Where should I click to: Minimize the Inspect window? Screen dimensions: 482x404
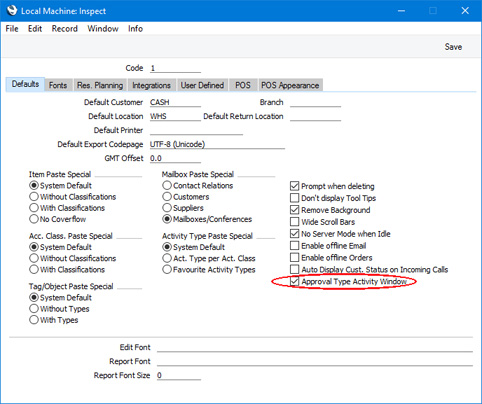tap(401, 11)
